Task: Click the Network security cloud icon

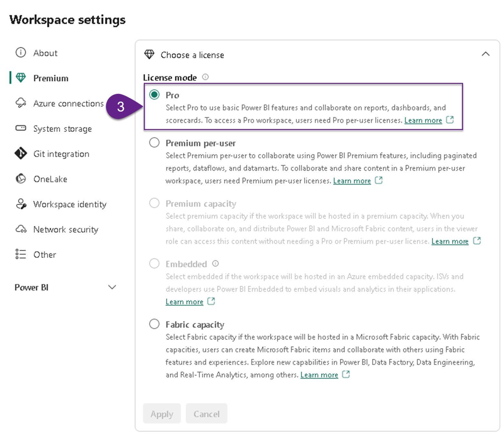Action: tap(21, 229)
